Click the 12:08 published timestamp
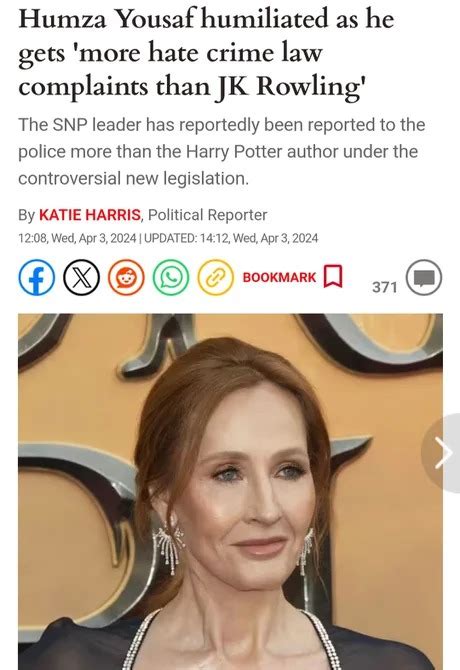Screen dimensions: 460x670 pyautogui.click(x=77, y=238)
